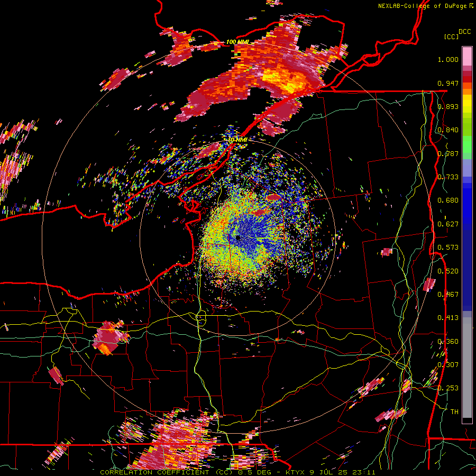Click the DCC label above the color scale
476x476 pixels.
464,32
